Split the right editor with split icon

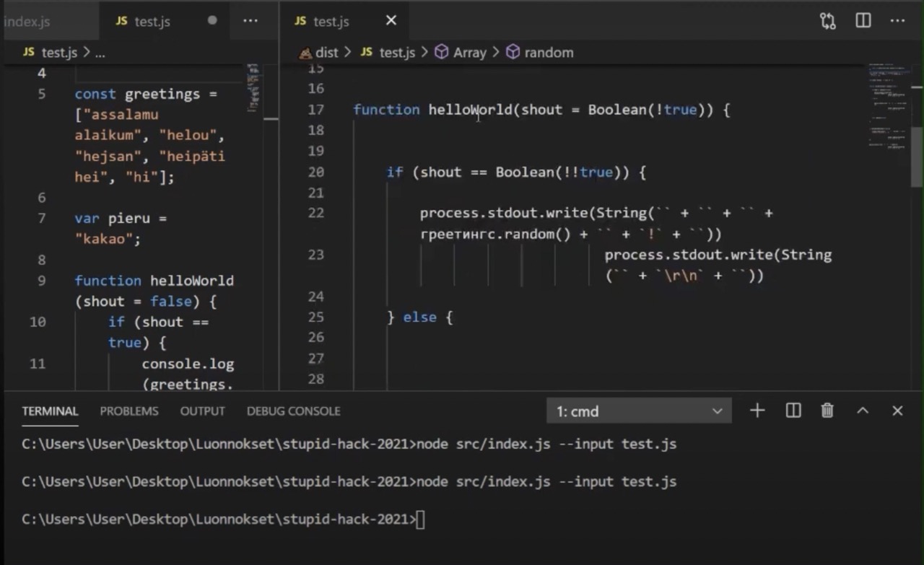click(863, 21)
